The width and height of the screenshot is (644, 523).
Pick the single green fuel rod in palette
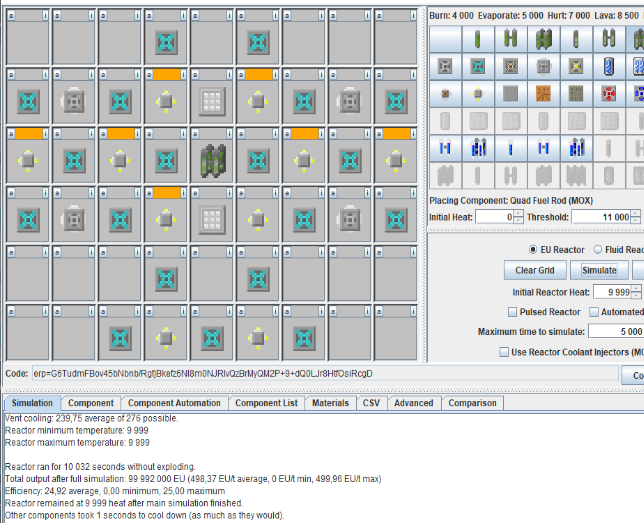(x=478, y=40)
